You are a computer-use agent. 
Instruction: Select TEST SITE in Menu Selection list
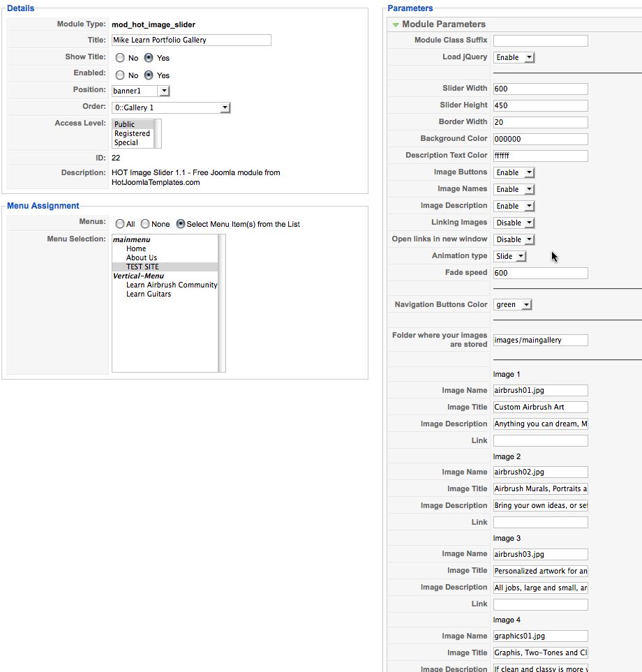click(165, 267)
